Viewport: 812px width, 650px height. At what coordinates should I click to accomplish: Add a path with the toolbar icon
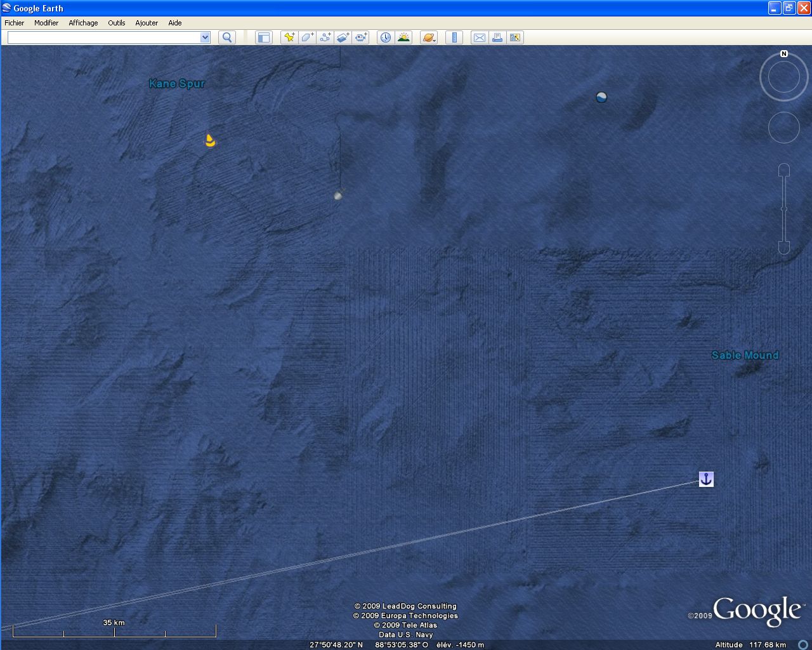(x=325, y=37)
